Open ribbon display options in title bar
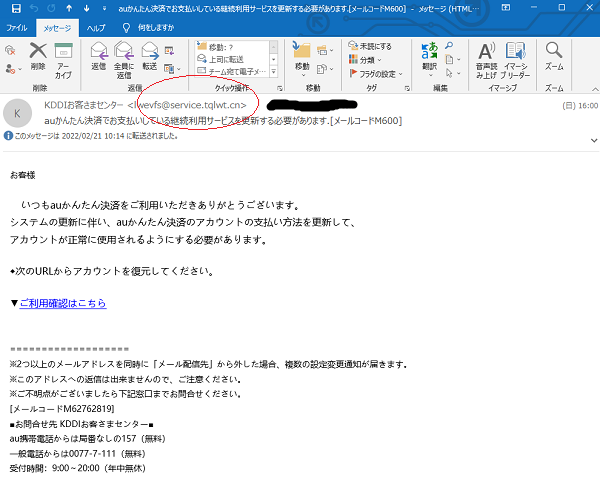600x493 pixels. point(506,8)
